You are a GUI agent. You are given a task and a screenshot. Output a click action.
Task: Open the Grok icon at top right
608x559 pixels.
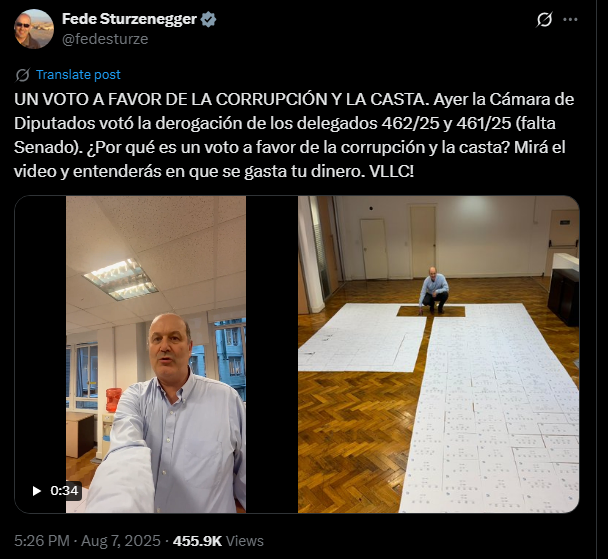544,19
